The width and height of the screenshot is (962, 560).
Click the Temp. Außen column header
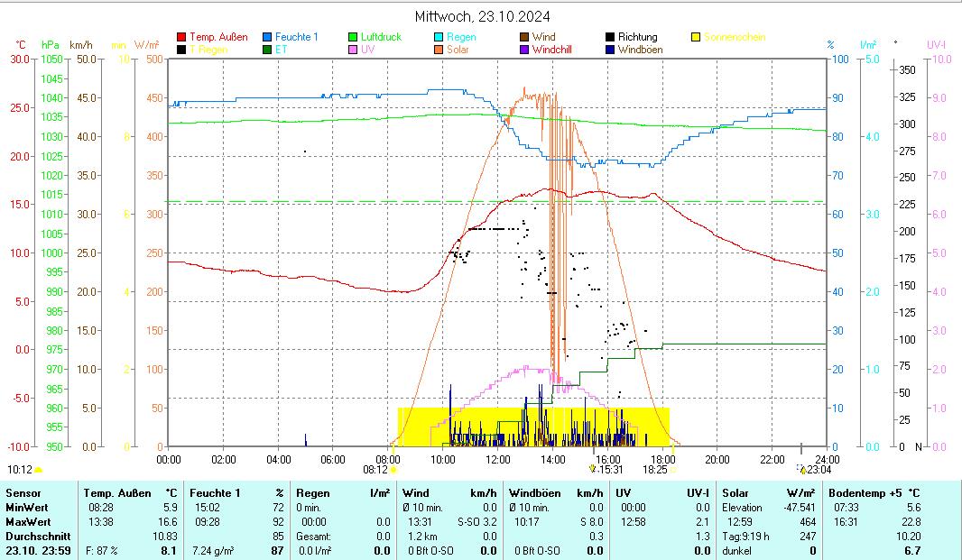point(116,493)
